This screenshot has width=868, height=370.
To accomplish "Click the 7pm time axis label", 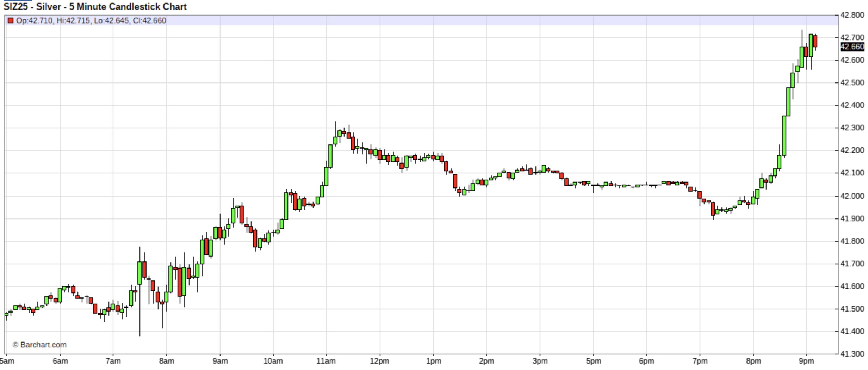I will [700, 361].
